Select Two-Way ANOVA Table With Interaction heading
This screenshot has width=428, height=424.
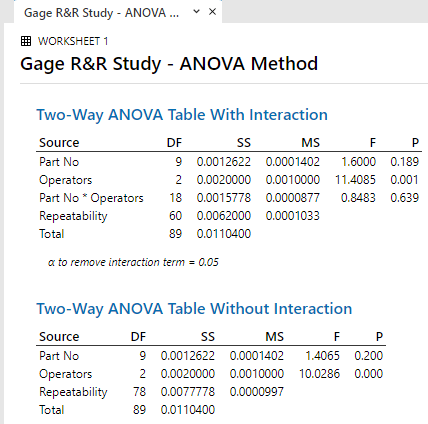point(182,115)
